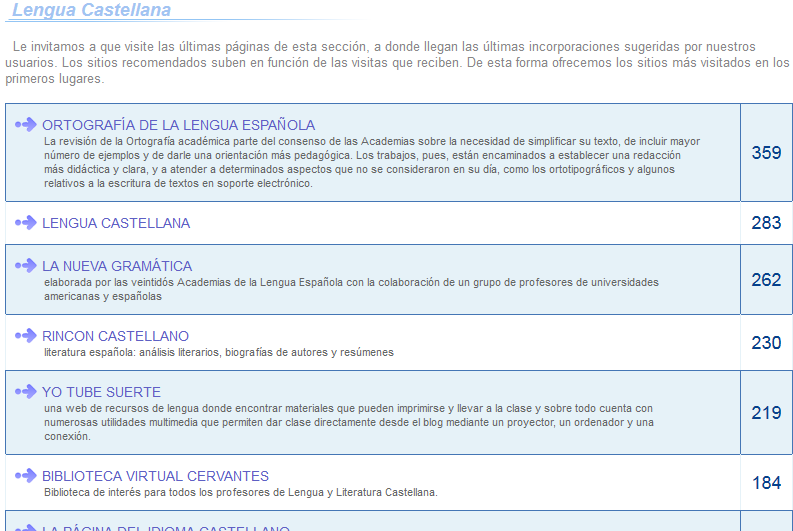Click arrow icon beside LA NUEVA GRAMÁTICA
Image resolution: width=793 pixels, height=531 pixels.
(26, 265)
